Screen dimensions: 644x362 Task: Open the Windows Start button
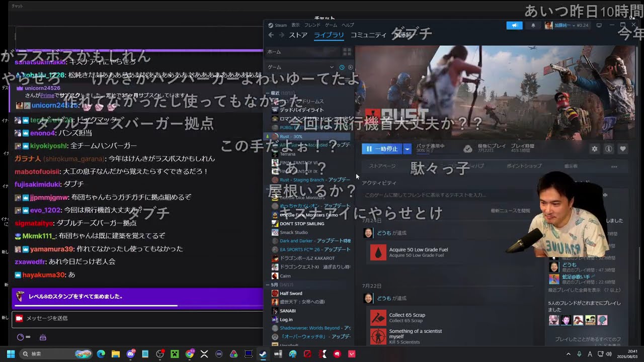[11, 354]
